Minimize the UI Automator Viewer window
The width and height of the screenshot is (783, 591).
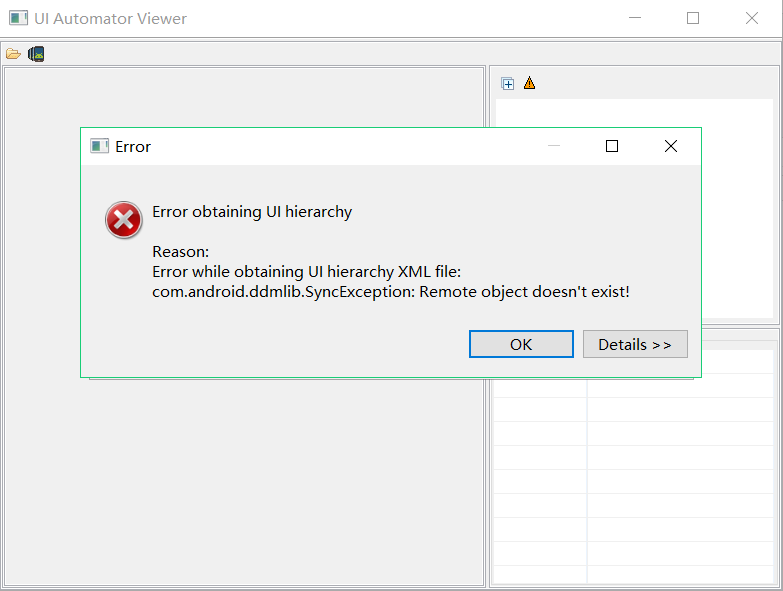(635, 18)
